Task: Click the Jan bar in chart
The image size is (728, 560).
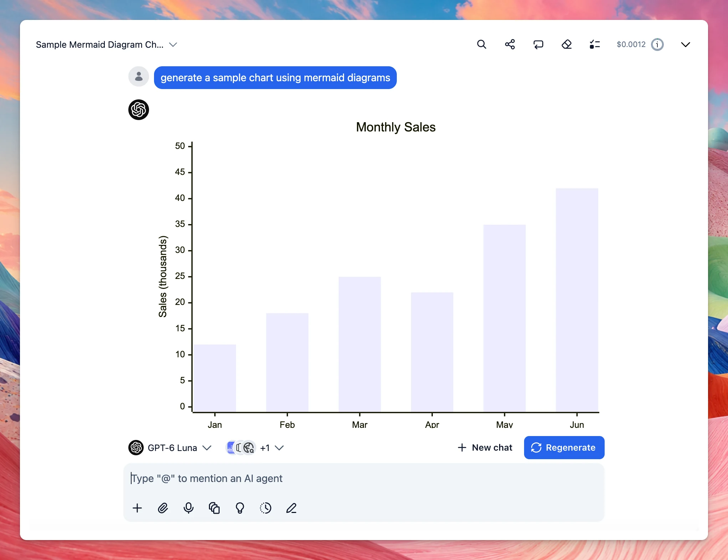Action: (x=215, y=378)
